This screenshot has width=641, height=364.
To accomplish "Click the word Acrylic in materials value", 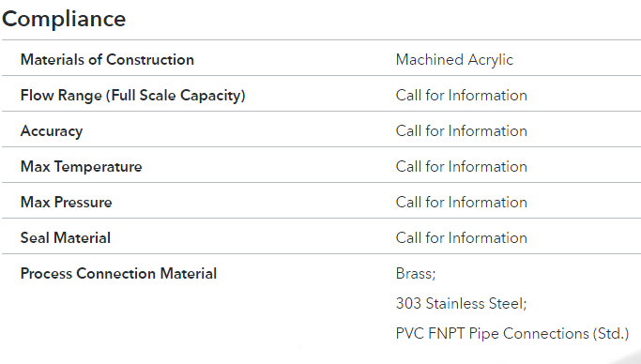I will coord(491,60).
